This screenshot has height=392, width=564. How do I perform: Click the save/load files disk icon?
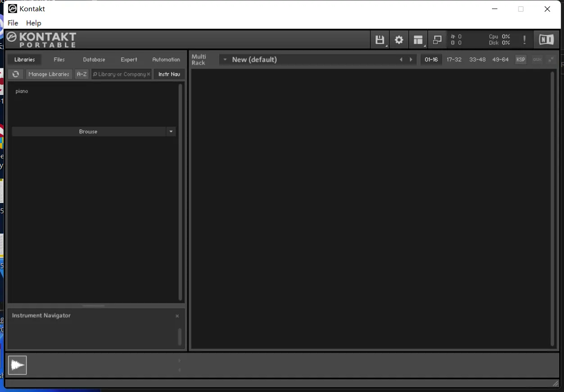click(x=379, y=40)
